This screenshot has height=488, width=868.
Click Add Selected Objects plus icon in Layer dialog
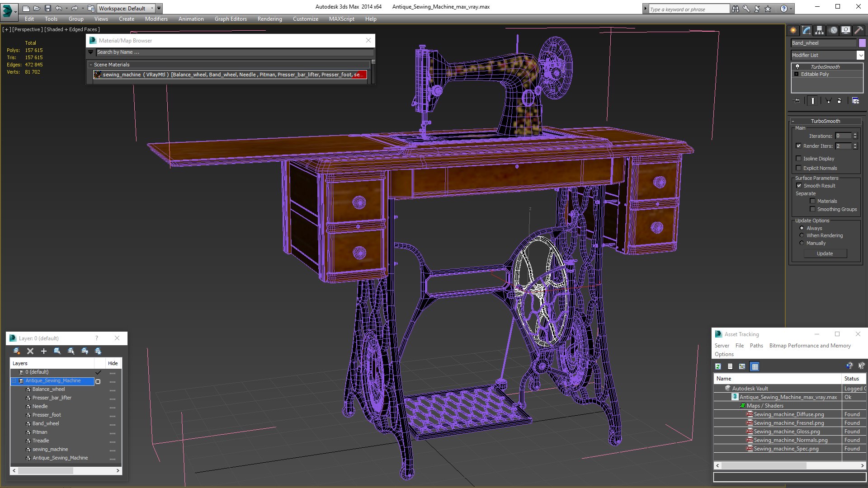[x=44, y=351]
